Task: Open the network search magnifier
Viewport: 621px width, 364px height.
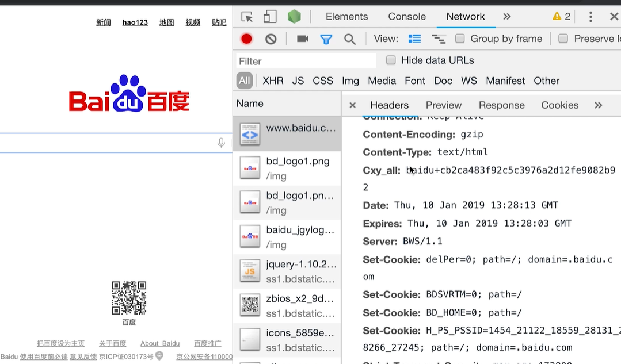Action: pyautogui.click(x=350, y=39)
